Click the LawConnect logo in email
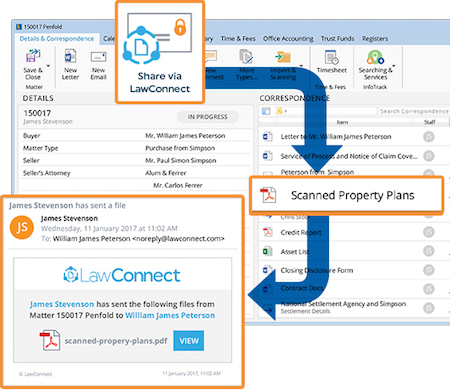The image size is (450, 390). tap(122, 275)
